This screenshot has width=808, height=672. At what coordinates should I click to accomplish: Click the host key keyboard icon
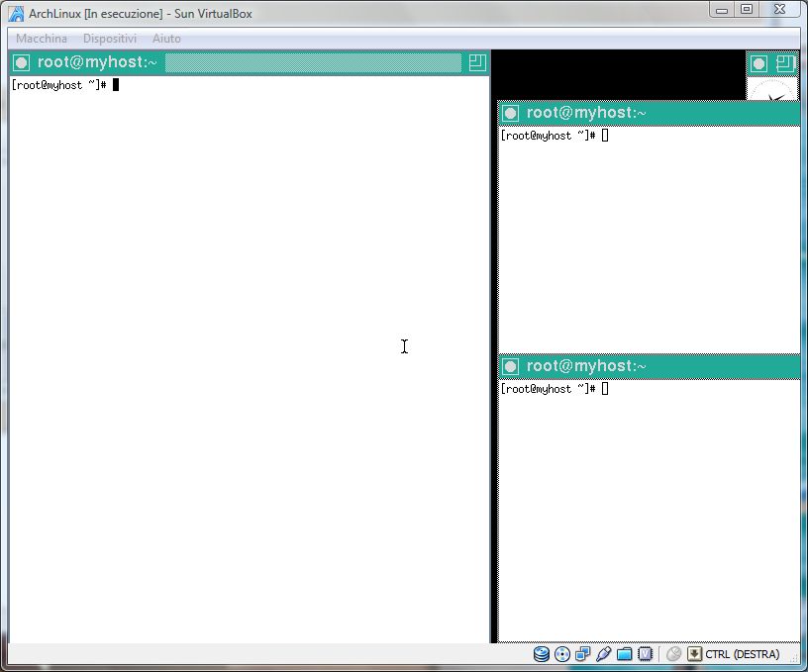tap(695, 654)
